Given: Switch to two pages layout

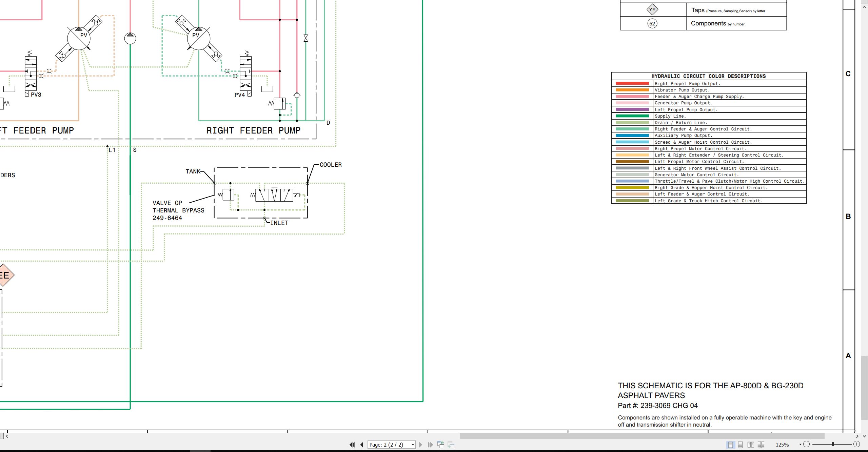Looking at the screenshot, I should (751, 445).
